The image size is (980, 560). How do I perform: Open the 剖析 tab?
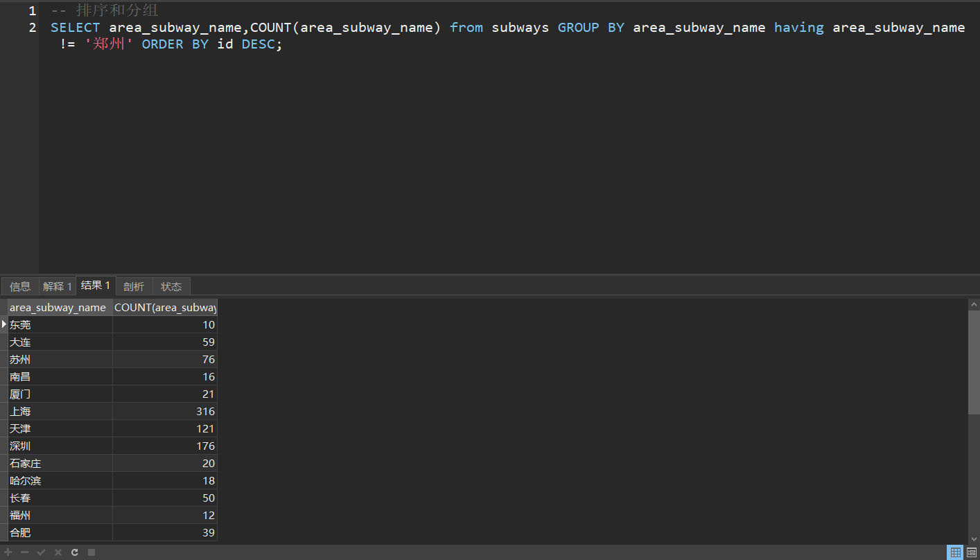(x=134, y=286)
